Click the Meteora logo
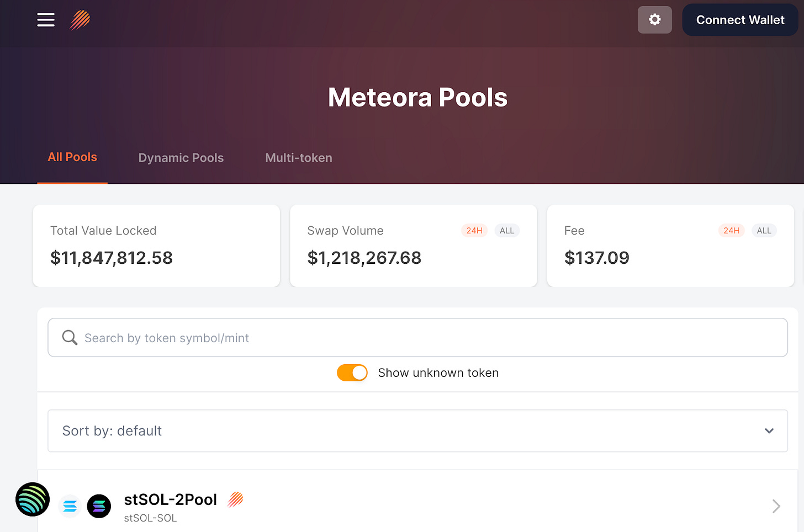 80,20
